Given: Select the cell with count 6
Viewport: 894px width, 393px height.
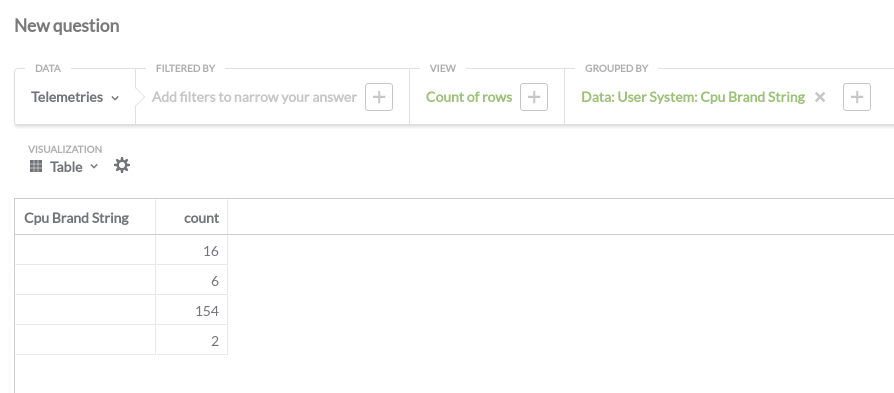Looking at the screenshot, I should [x=192, y=281].
